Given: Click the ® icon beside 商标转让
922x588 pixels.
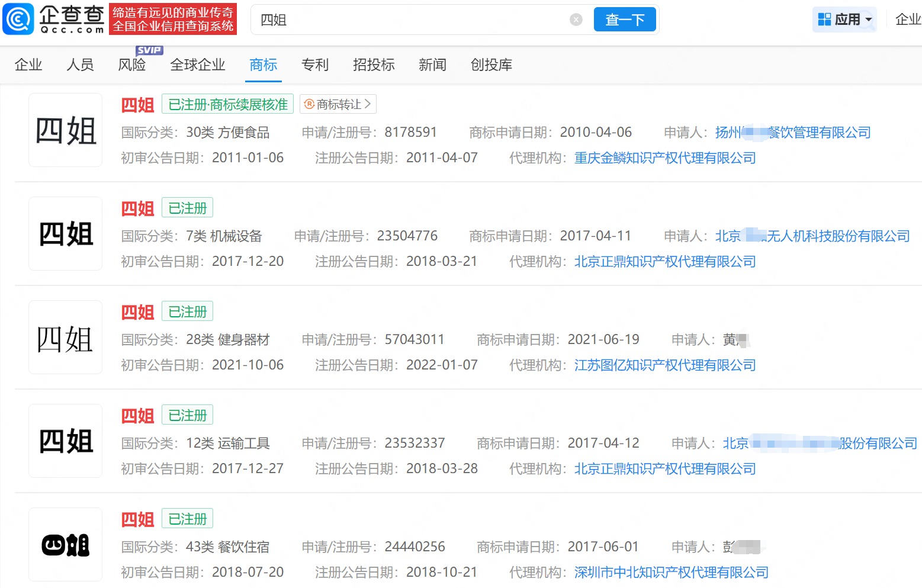Looking at the screenshot, I should [309, 104].
